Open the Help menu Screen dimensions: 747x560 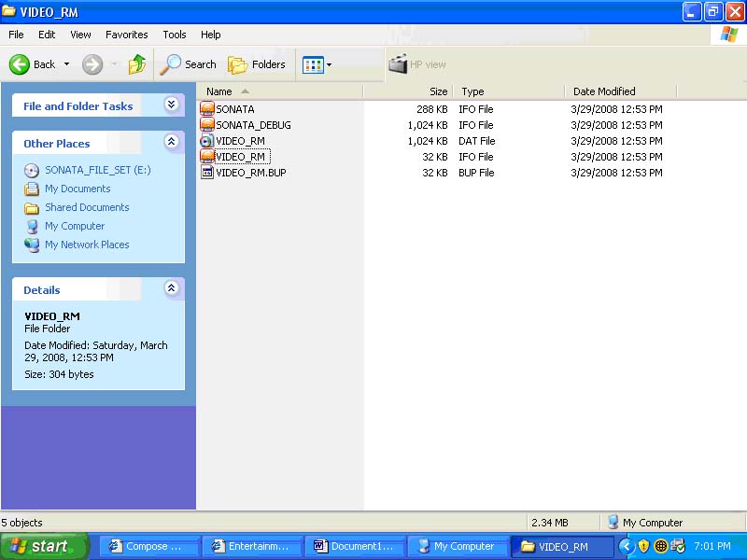211,35
